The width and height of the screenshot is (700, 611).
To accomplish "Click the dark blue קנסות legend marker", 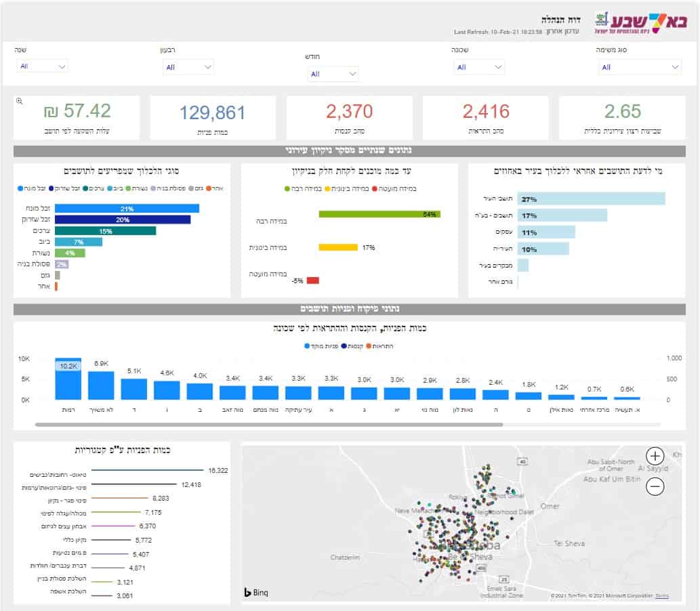I will coord(346,346).
